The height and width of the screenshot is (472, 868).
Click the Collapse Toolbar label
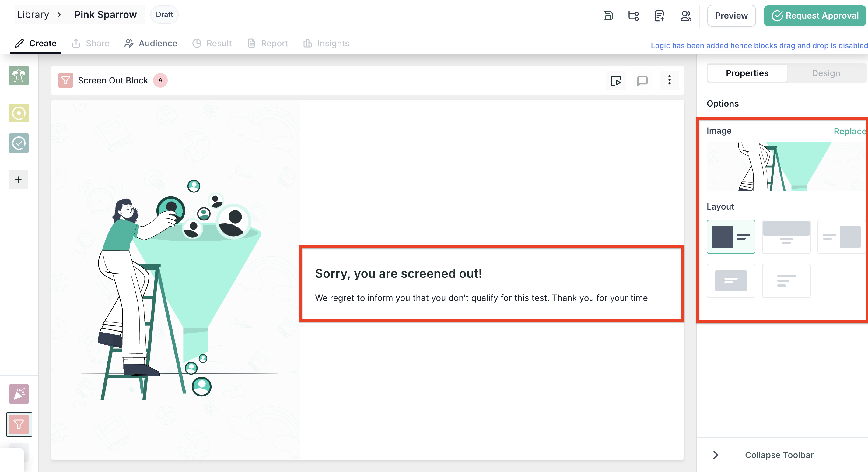[x=779, y=455]
